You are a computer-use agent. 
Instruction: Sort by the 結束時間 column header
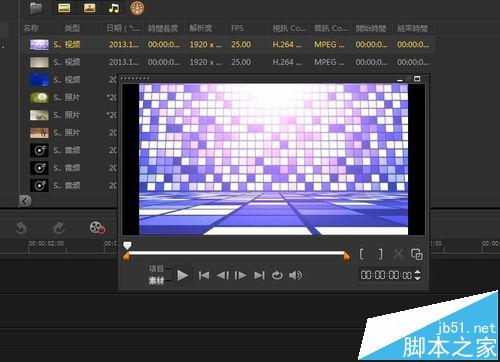(412, 28)
